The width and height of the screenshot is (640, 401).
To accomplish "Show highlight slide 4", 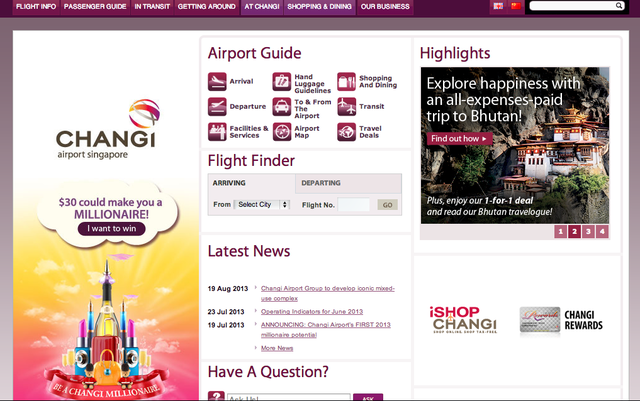I will click(602, 232).
